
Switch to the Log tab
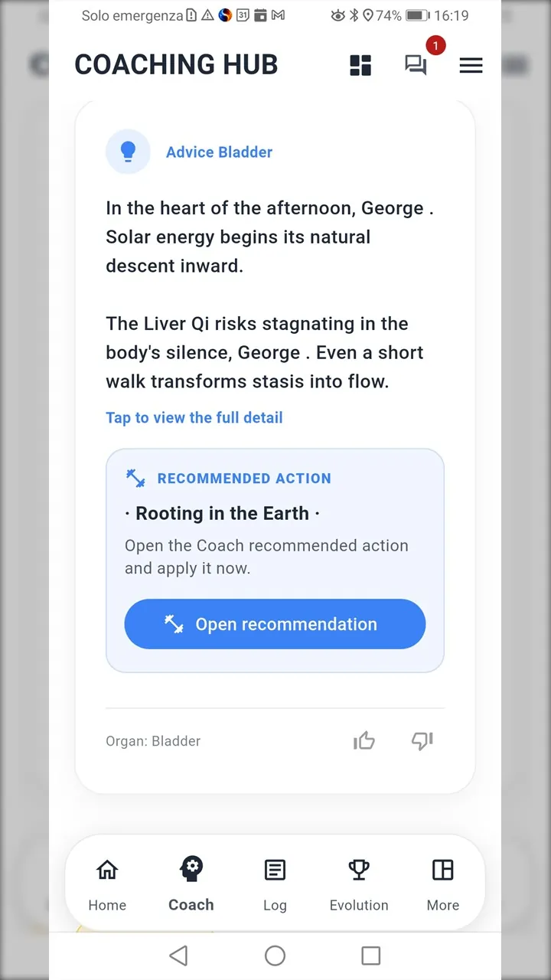[275, 884]
